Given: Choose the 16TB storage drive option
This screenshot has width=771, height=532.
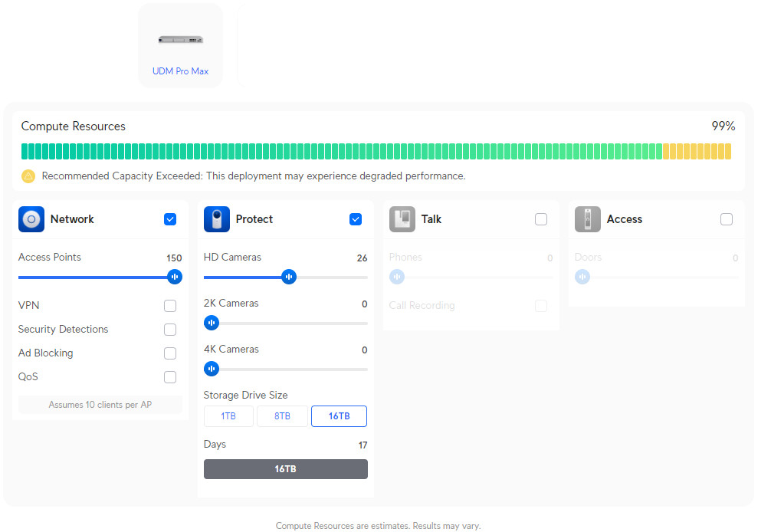Looking at the screenshot, I should click(340, 416).
